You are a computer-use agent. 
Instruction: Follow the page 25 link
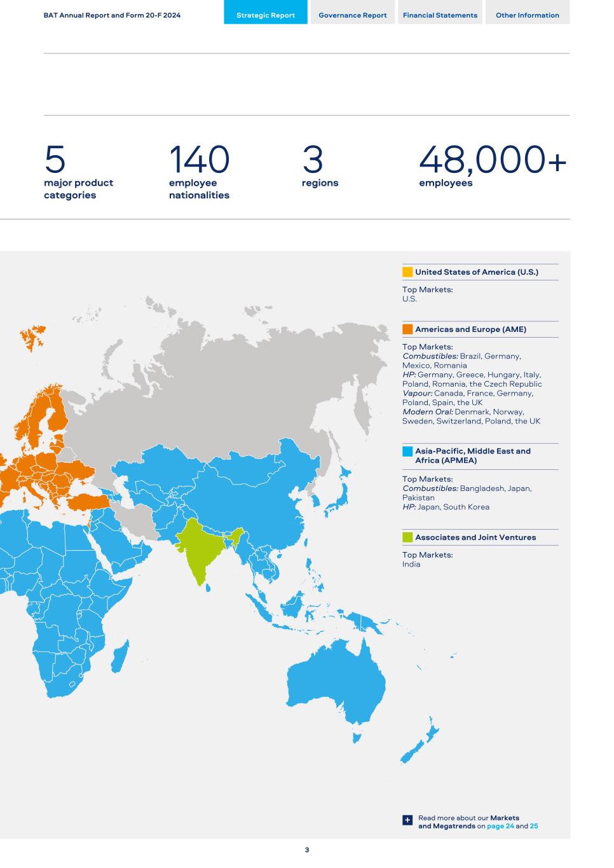[533, 826]
